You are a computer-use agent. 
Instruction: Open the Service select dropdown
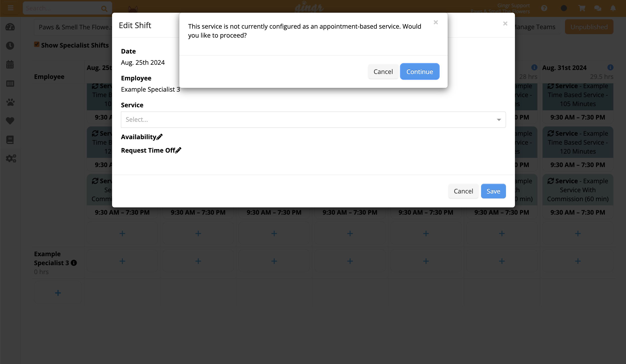[313, 120]
